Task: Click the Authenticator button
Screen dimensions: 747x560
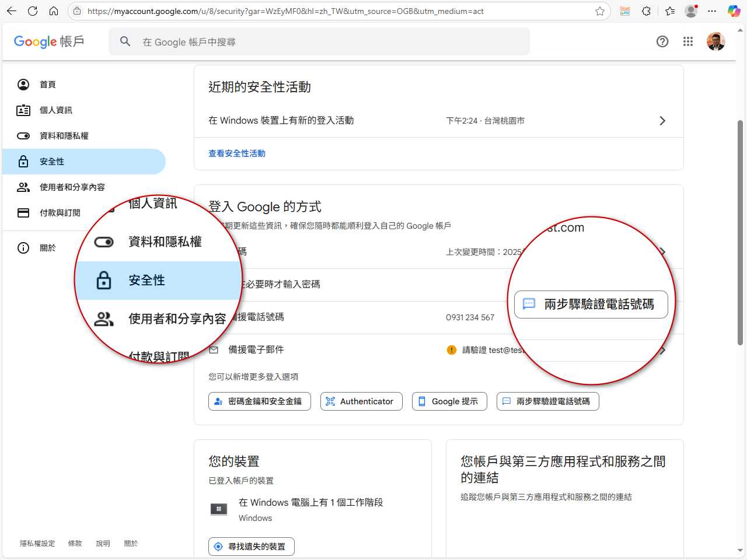Action: 361,401
